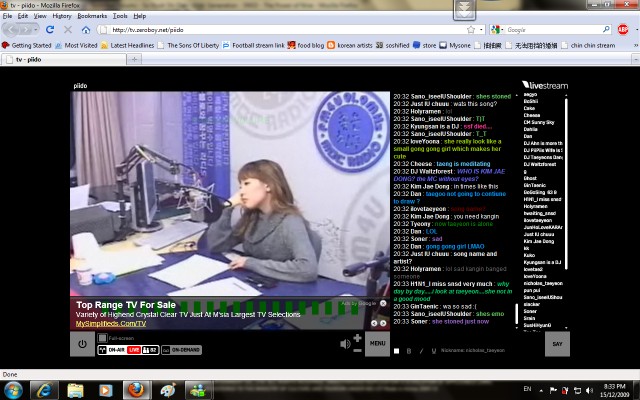This screenshot has width=640, height=400.
Task: Increase volume with the plus button
Action: pos(358,339)
